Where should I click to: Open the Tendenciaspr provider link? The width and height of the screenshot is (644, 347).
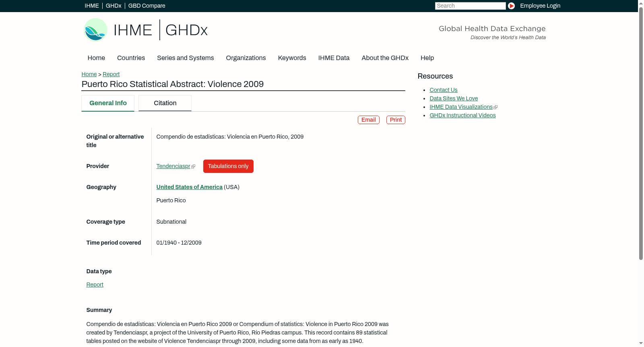pyautogui.click(x=173, y=166)
